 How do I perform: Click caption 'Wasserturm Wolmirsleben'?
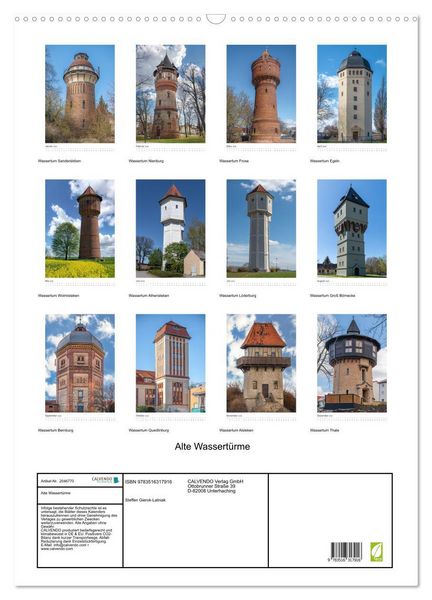tap(59, 296)
